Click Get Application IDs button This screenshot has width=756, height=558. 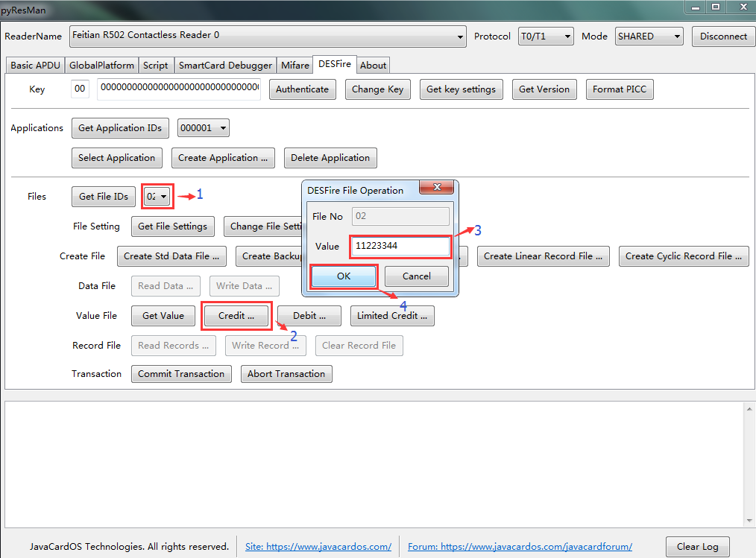[120, 128]
